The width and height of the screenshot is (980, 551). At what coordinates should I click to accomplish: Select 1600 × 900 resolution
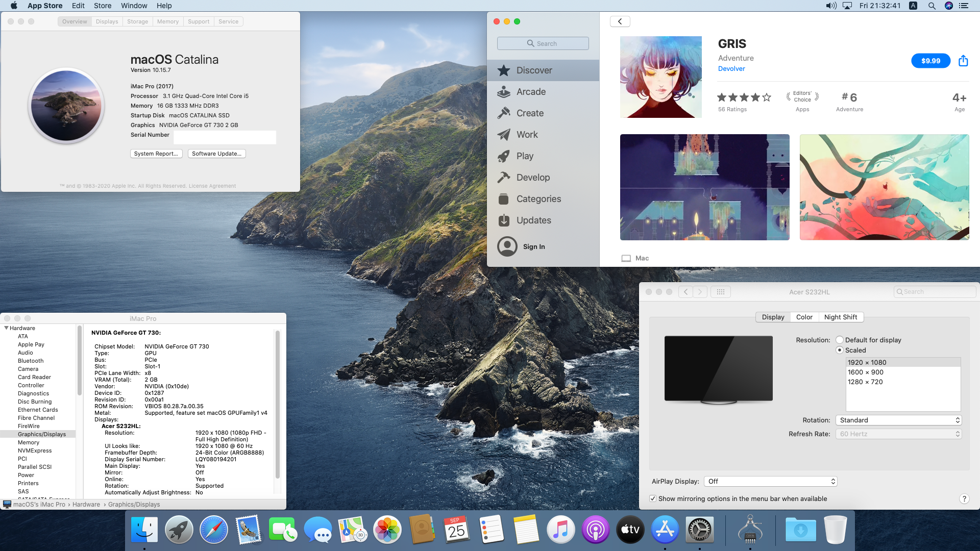pos(903,372)
